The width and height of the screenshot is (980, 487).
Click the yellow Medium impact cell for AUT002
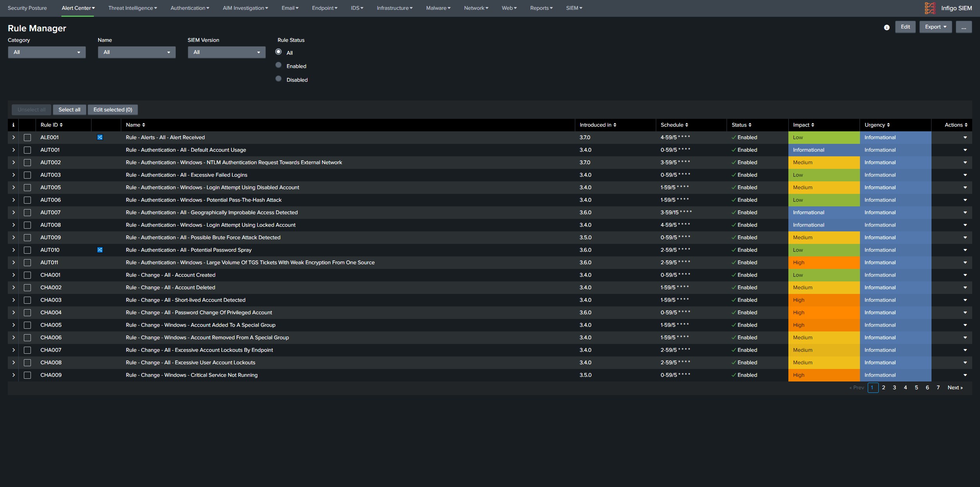pyautogui.click(x=824, y=163)
